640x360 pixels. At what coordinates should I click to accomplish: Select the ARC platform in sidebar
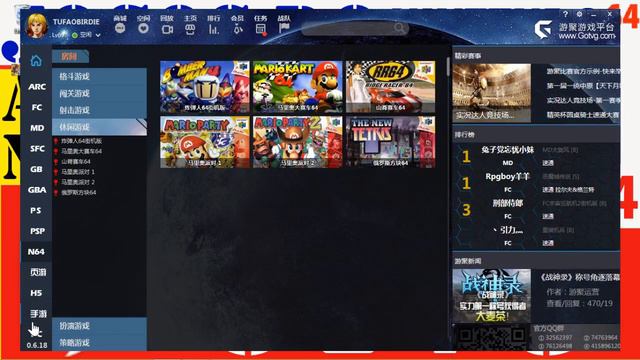pyautogui.click(x=37, y=87)
